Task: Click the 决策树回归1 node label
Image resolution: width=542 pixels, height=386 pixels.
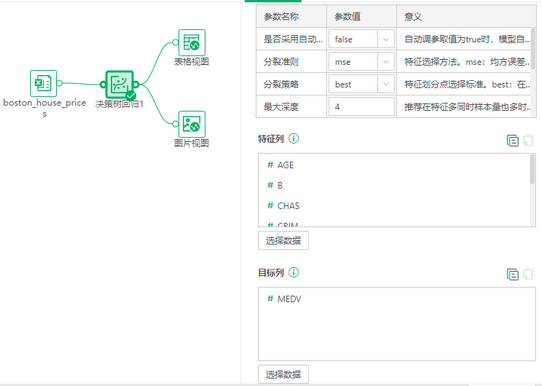Action: [119, 104]
